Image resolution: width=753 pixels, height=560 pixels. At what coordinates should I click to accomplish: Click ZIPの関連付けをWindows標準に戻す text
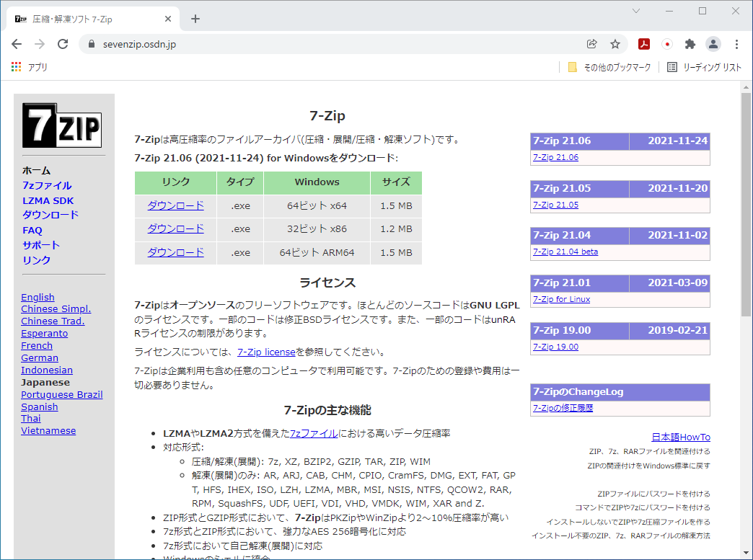(x=648, y=466)
